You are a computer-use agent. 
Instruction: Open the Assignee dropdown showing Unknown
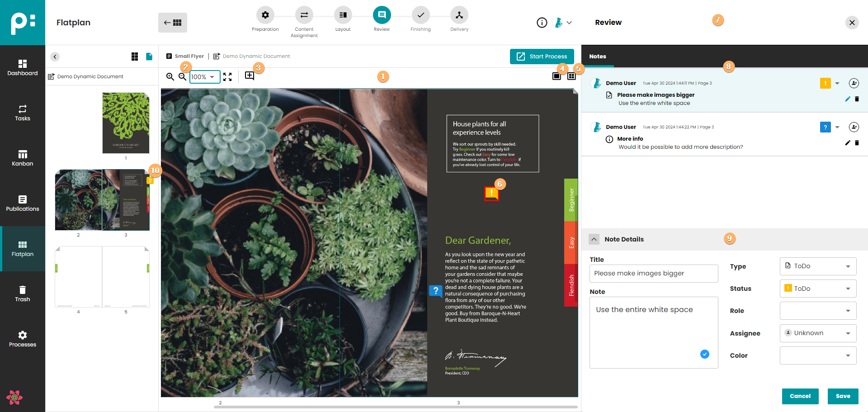tap(818, 333)
